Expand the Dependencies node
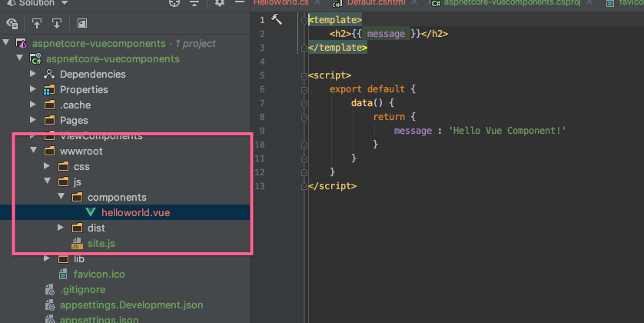Screen dimensions: 644x323 pos(33,74)
